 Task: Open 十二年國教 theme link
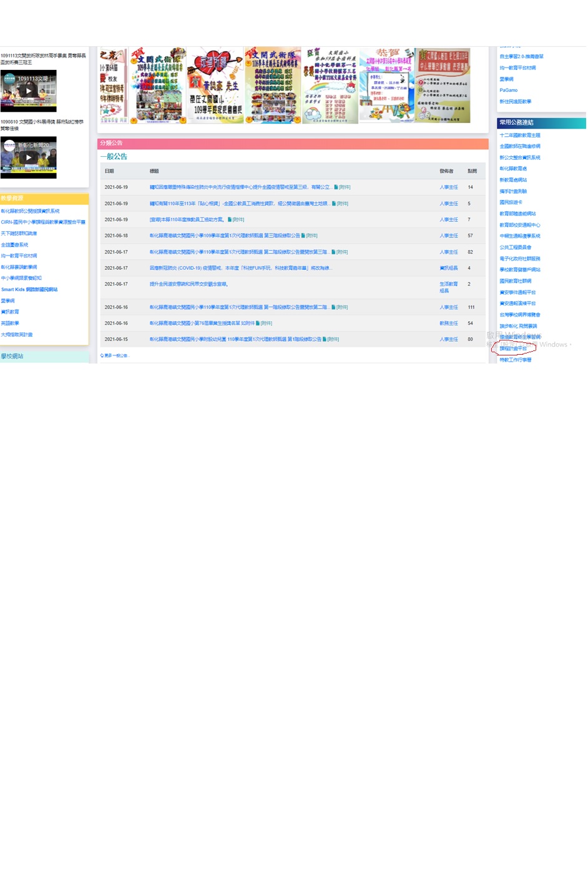[x=520, y=136]
